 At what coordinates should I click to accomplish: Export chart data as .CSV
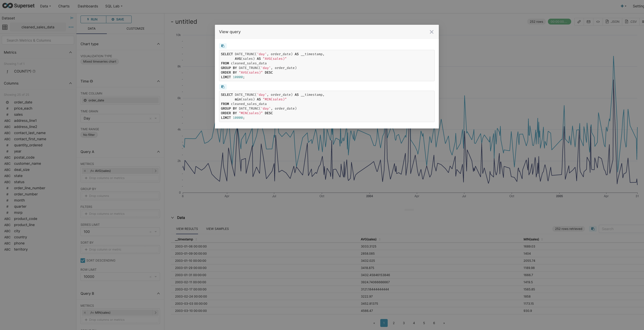[631, 22]
